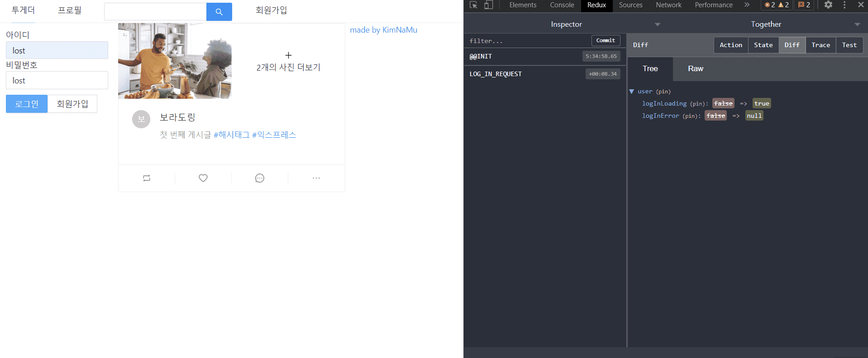Open comments with the speech bubble icon

[x=260, y=178]
